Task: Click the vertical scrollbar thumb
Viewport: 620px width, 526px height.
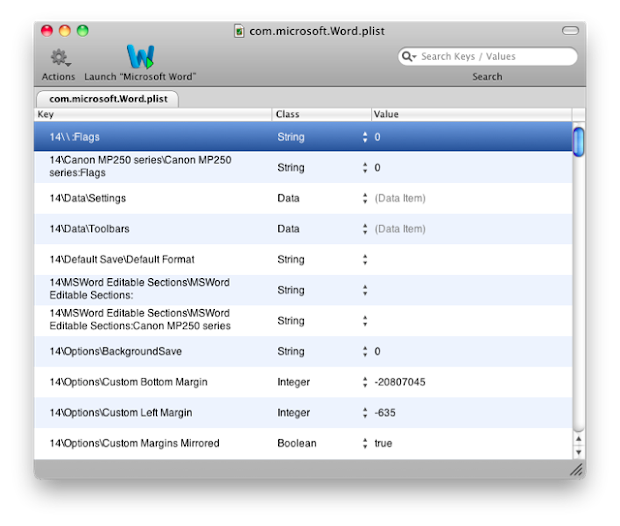Action: click(x=578, y=142)
